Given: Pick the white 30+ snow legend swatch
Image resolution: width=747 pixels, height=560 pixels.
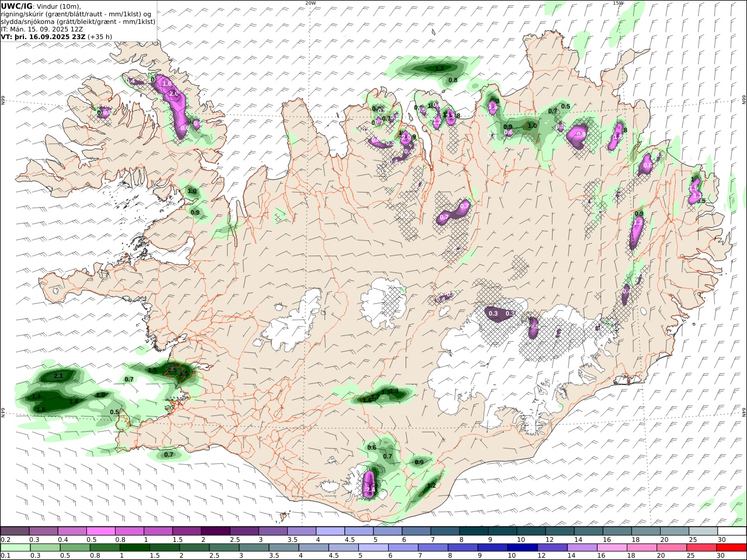Looking at the screenshot, I should (x=732, y=531).
